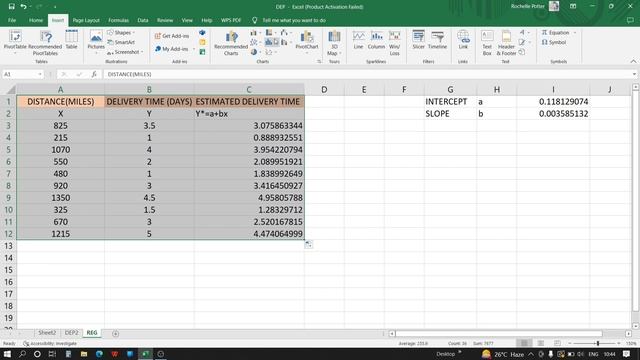Click Get Add-ins

(172, 36)
